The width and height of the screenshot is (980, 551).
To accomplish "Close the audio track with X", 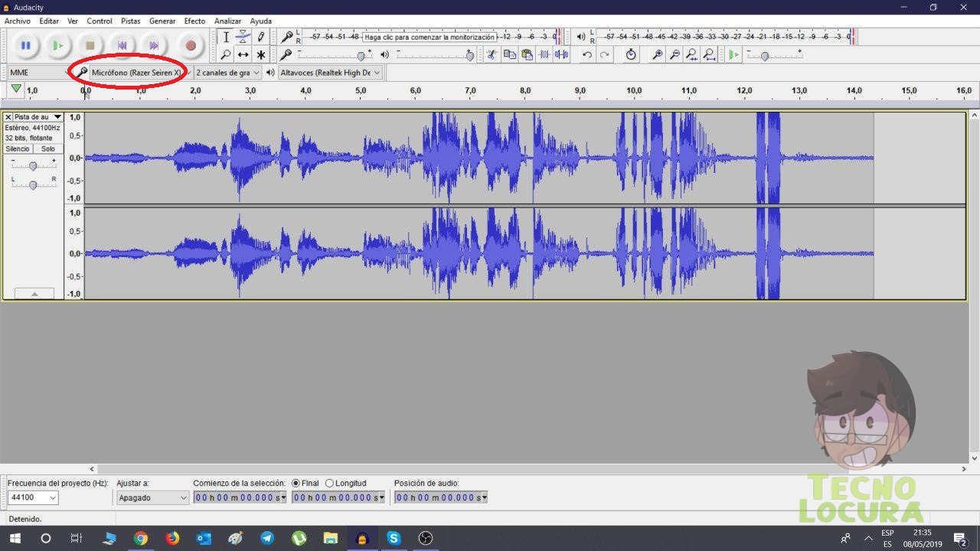I will pyautogui.click(x=8, y=117).
